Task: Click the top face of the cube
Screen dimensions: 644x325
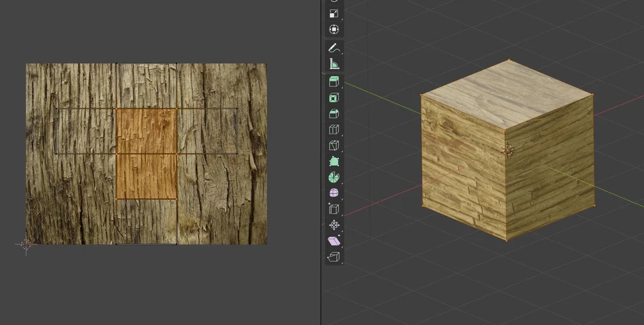Action: pos(506,94)
